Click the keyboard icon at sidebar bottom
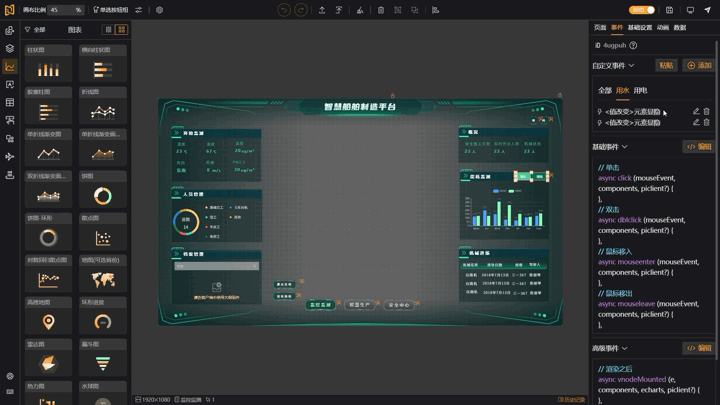The width and height of the screenshot is (720, 405). 10,392
